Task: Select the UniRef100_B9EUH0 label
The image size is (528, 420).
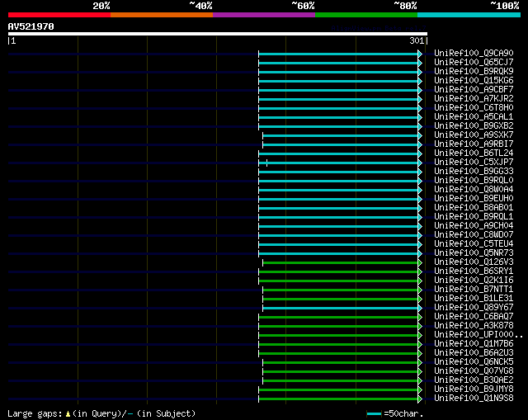Action: (474, 199)
